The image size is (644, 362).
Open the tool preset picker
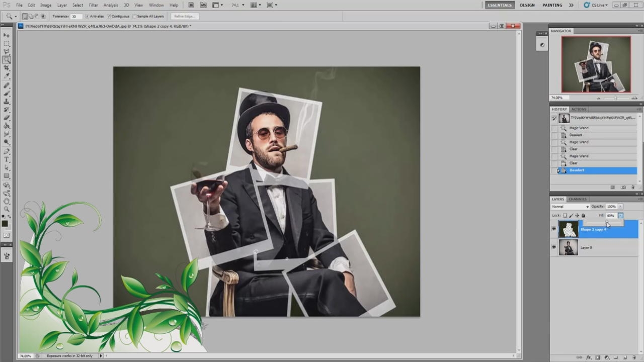pos(11,16)
